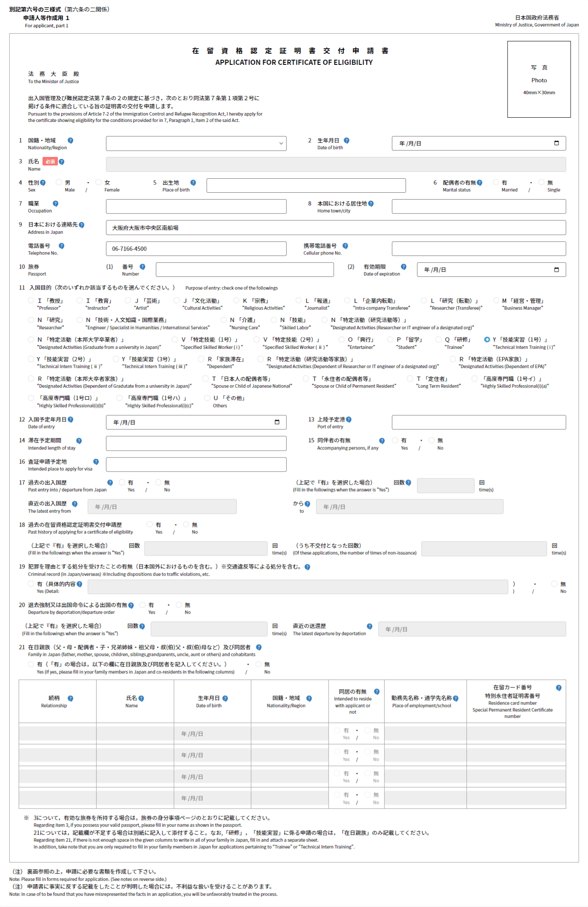Click help icon beside Date of birth label
The width and height of the screenshot is (588, 907).
(346, 141)
